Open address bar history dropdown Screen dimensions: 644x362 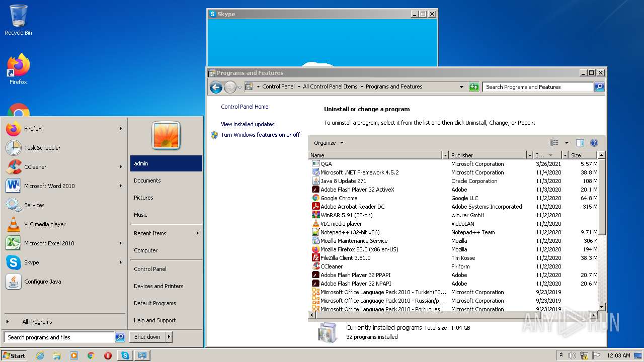click(461, 87)
